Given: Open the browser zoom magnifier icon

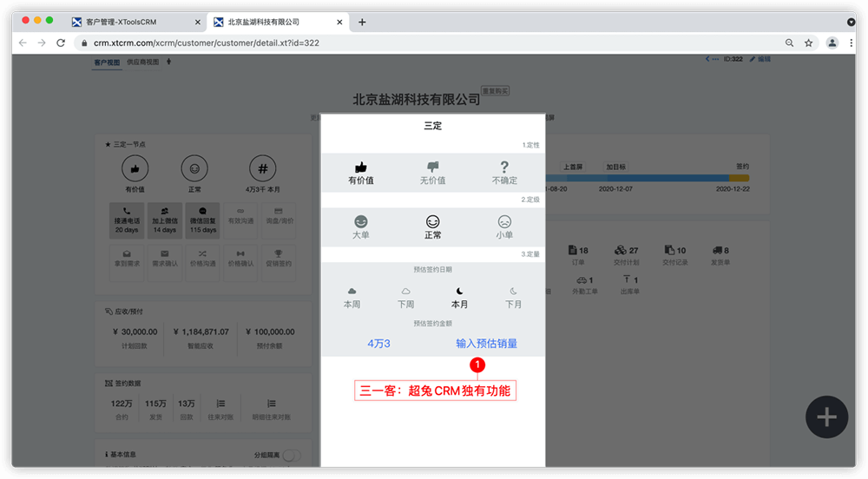Looking at the screenshot, I should [789, 43].
